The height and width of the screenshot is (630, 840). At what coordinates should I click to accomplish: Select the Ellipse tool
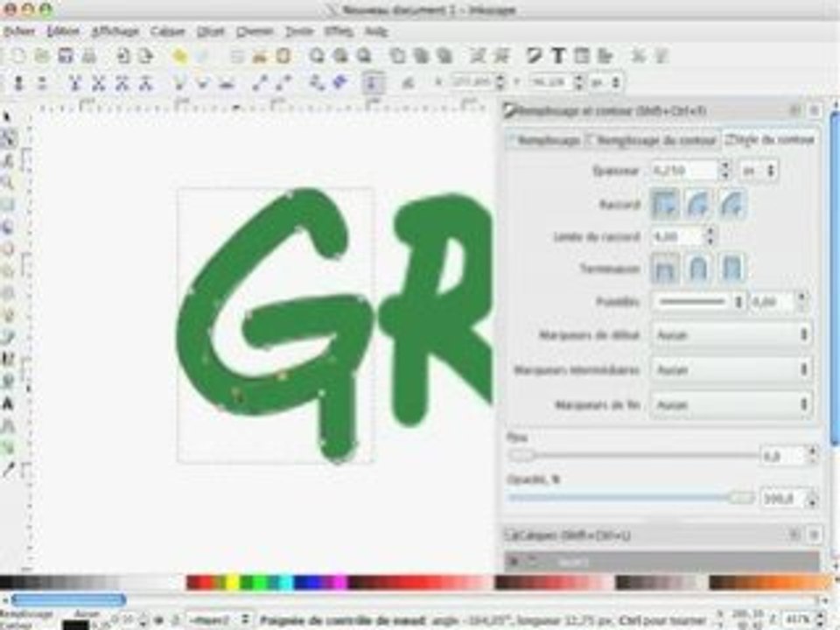8,249
